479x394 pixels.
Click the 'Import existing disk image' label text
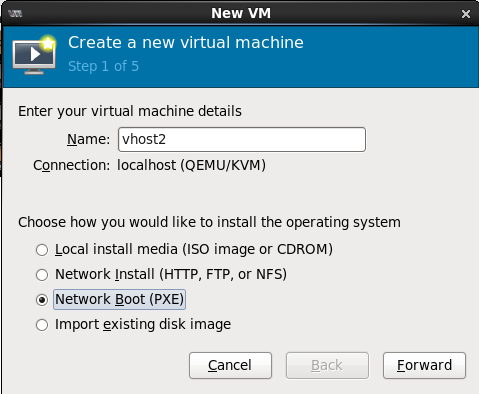(x=143, y=324)
